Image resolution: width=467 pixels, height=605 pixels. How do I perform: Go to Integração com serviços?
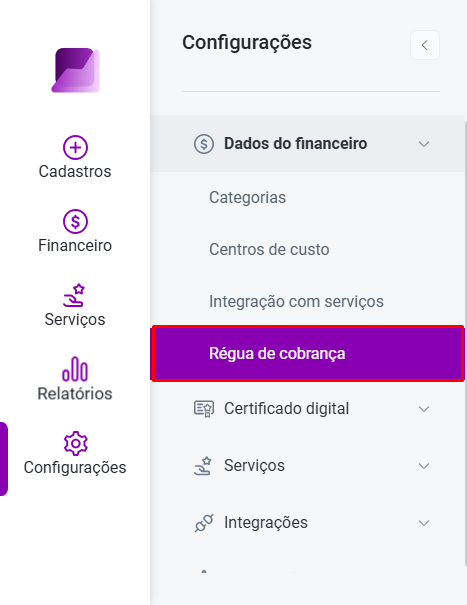[x=296, y=302]
